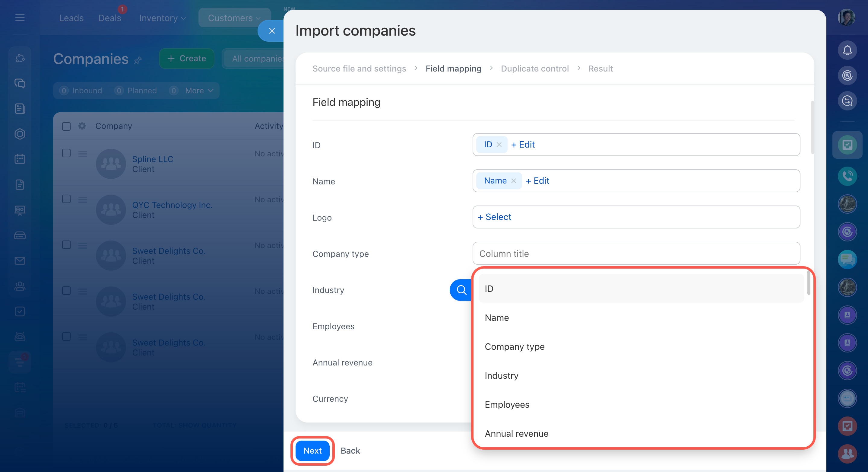Click the blue search magnifier button
This screenshot has width=868, height=472.
(x=461, y=290)
